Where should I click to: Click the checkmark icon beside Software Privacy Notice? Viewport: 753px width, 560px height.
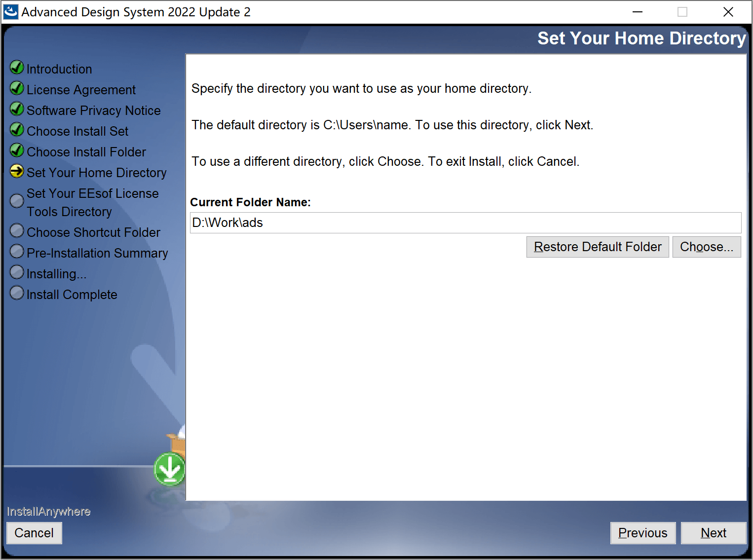click(17, 109)
